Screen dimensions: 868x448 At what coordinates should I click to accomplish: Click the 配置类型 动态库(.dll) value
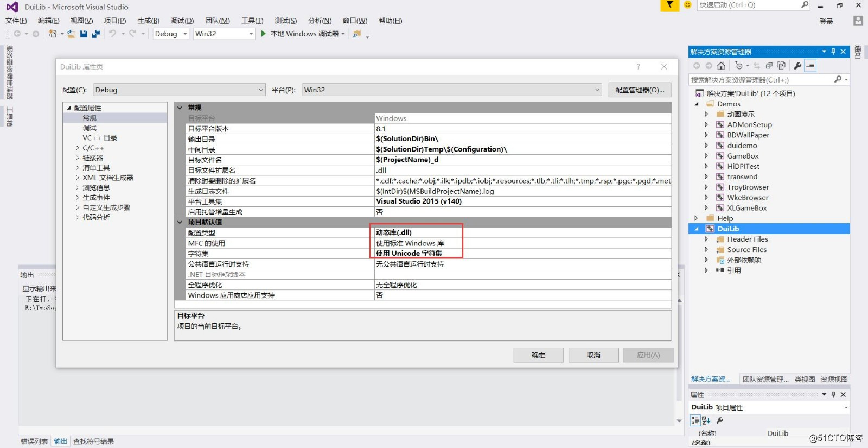pos(523,232)
